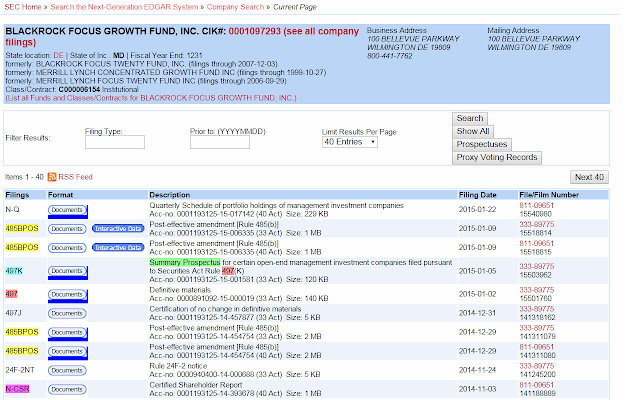Viewport: 640px width, 400px height.
Task: Select the filing date 2014-11-24
Action: [477, 370]
